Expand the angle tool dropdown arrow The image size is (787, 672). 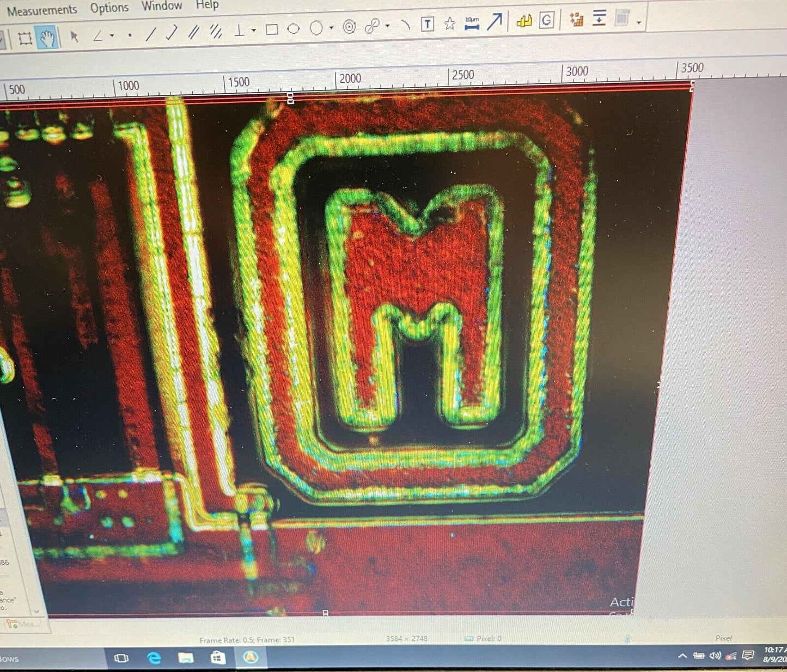coord(112,36)
